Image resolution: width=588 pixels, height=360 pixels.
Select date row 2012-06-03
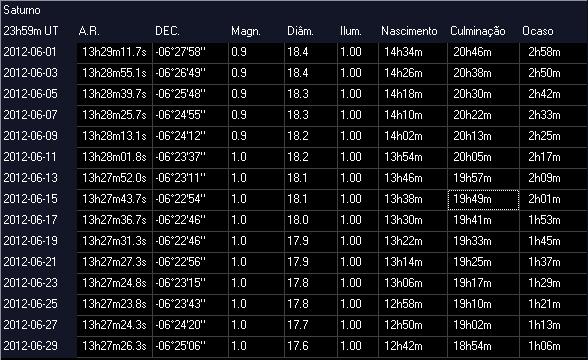point(30,73)
